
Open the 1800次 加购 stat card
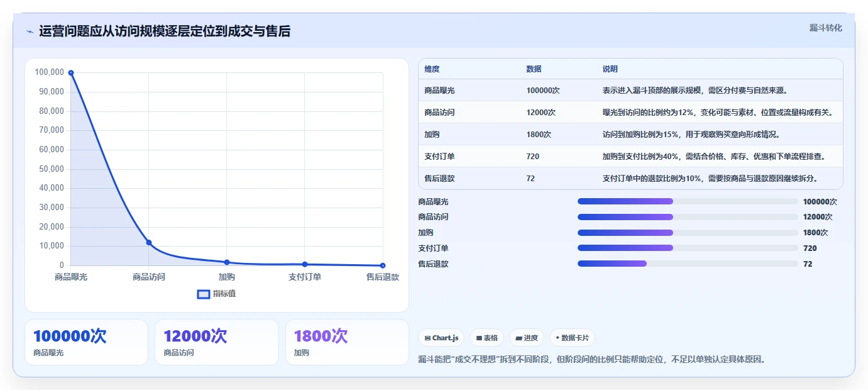tap(347, 342)
